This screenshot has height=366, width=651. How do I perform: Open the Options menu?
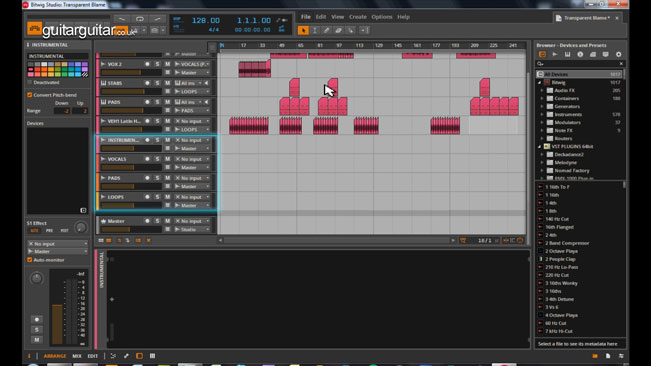point(382,17)
